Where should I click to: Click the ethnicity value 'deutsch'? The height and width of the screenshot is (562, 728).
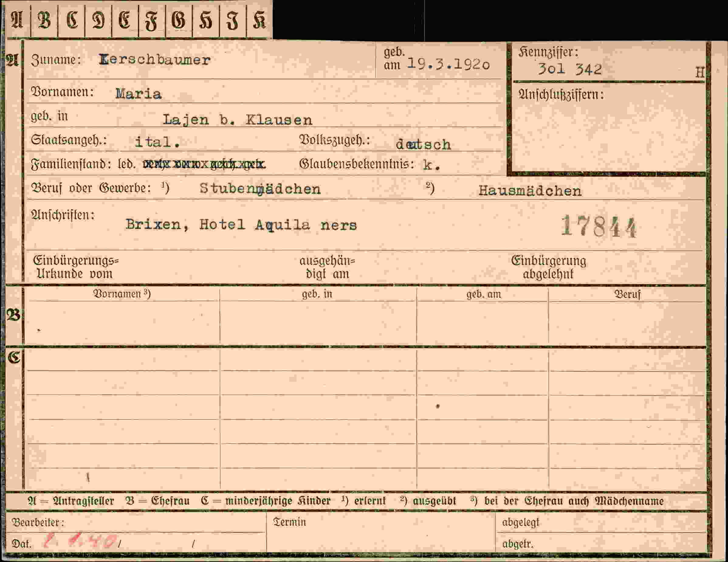(x=423, y=144)
